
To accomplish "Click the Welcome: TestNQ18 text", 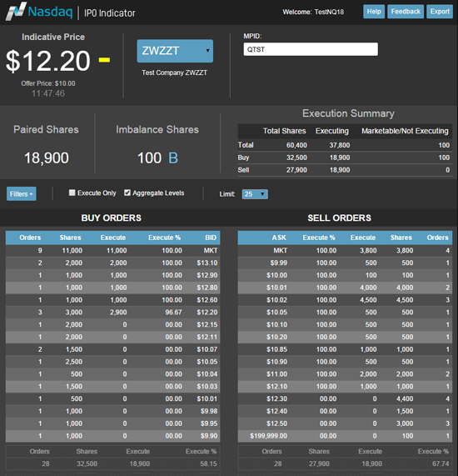I will [x=313, y=12].
